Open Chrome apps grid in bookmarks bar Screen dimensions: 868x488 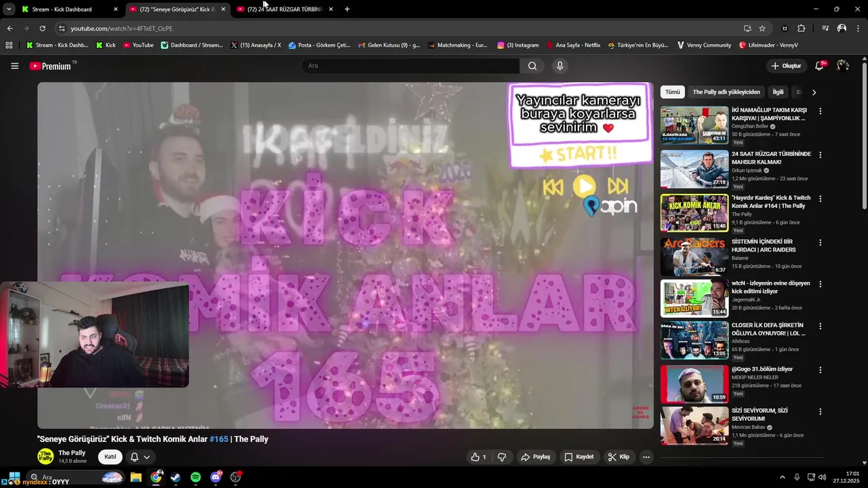[x=9, y=45]
